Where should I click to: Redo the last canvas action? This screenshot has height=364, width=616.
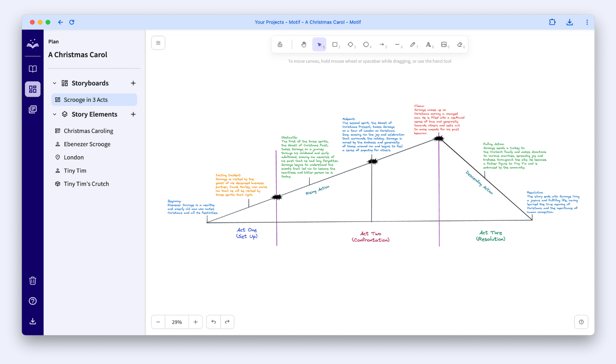[x=227, y=322]
